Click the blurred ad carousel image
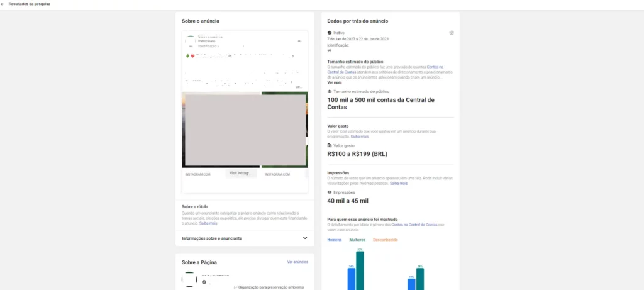 pos(245,130)
